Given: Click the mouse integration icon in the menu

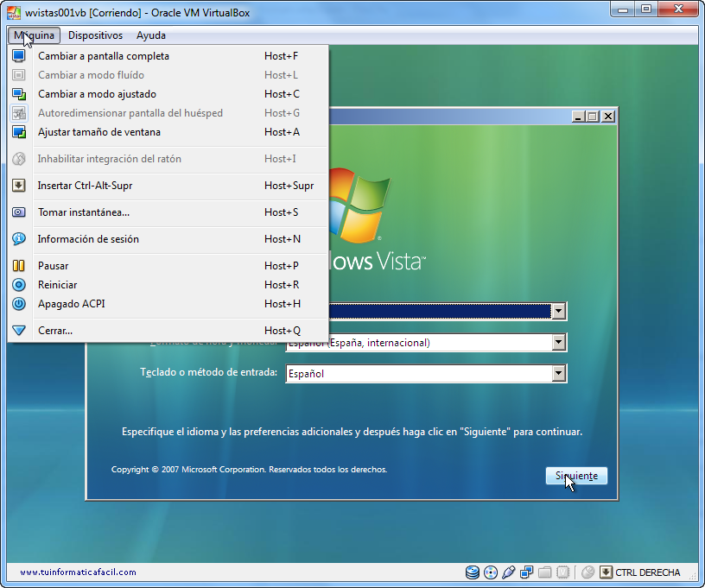Looking at the screenshot, I should (x=18, y=159).
